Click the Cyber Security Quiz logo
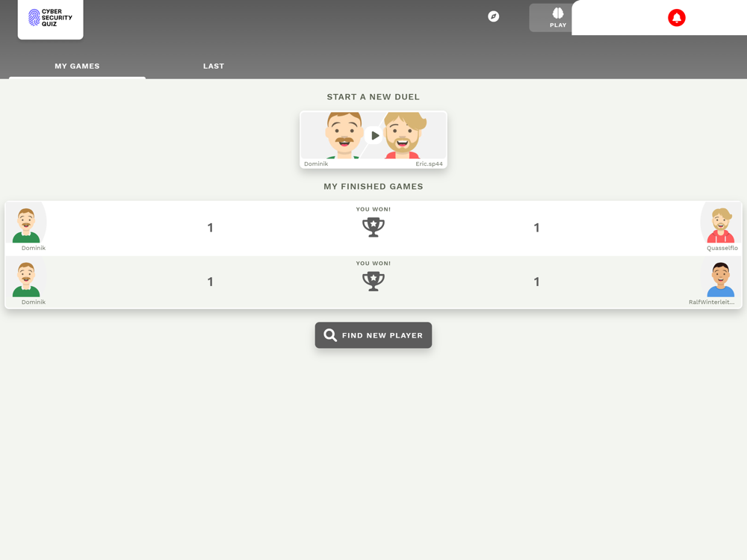Viewport: 747px width, 560px height. pyautogui.click(x=50, y=18)
